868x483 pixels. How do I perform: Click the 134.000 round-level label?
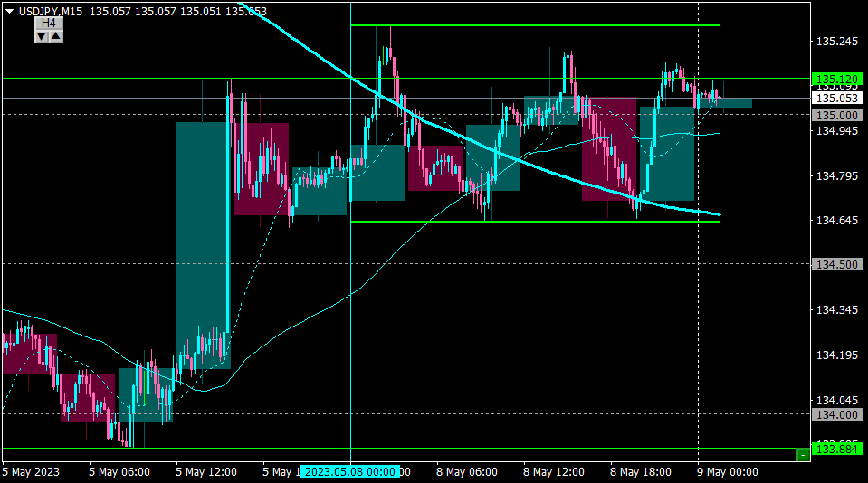[837, 414]
